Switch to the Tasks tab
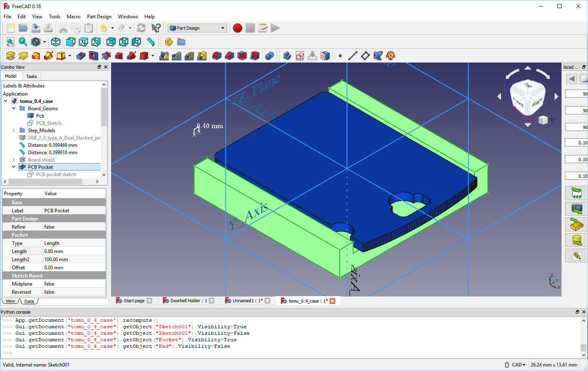The image size is (588, 371). (31, 76)
